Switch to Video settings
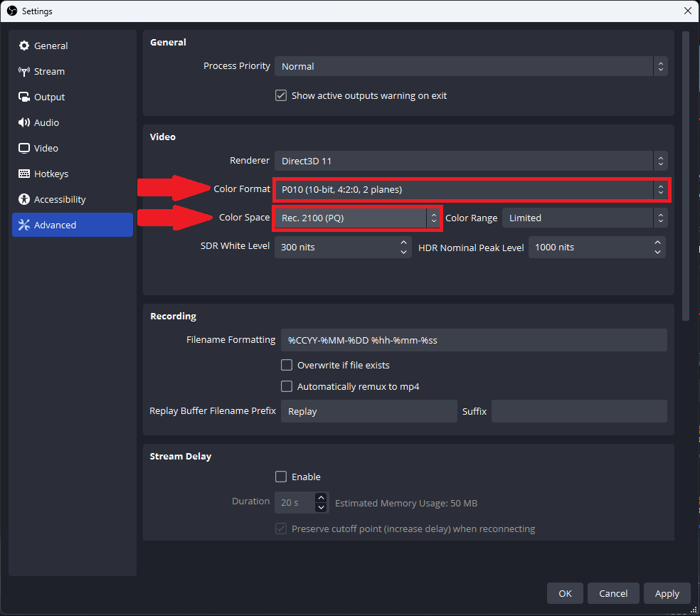The image size is (700, 616). pyautogui.click(x=73, y=148)
